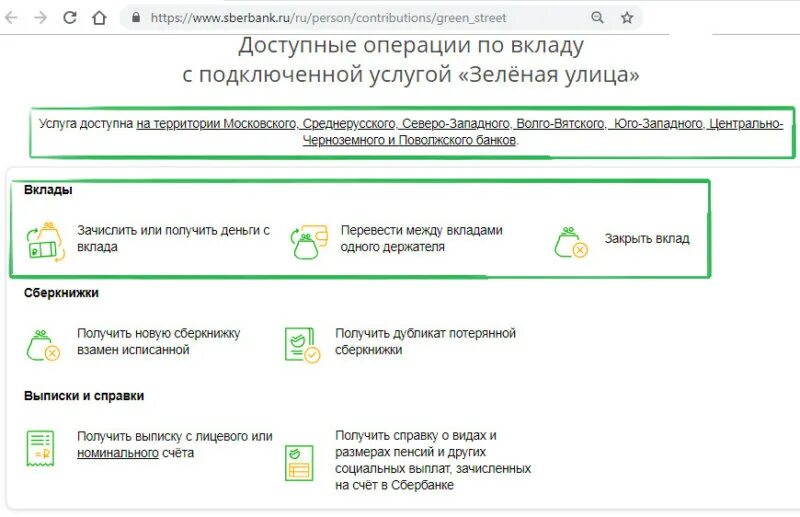The image size is (800, 517).
Task: Click the transfer between deposits icon
Action: click(x=309, y=242)
